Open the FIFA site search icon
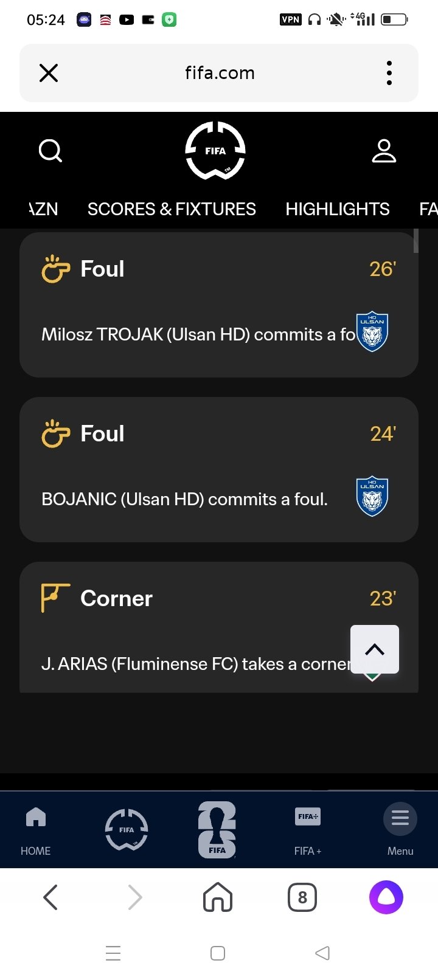 click(50, 151)
